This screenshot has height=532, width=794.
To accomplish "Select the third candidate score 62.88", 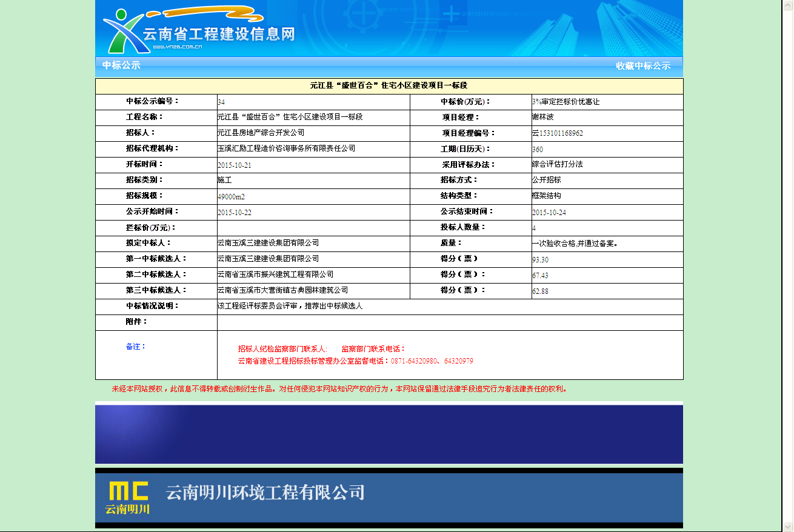I will click(541, 291).
